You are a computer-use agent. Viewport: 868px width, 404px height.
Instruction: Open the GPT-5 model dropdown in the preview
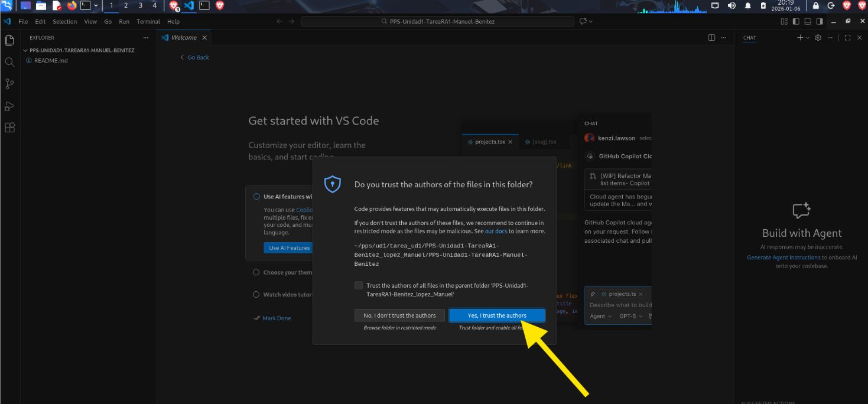pyautogui.click(x=631, y=316)
